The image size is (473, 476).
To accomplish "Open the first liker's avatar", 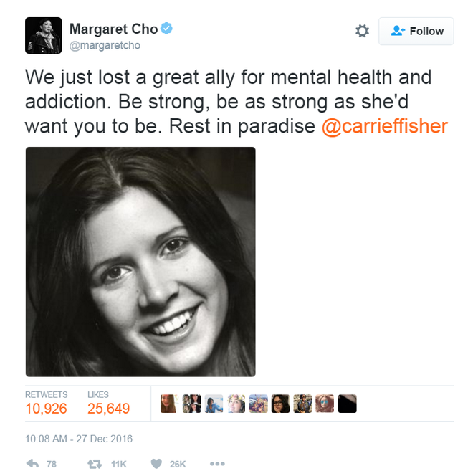I will click(x=169, y=404).
